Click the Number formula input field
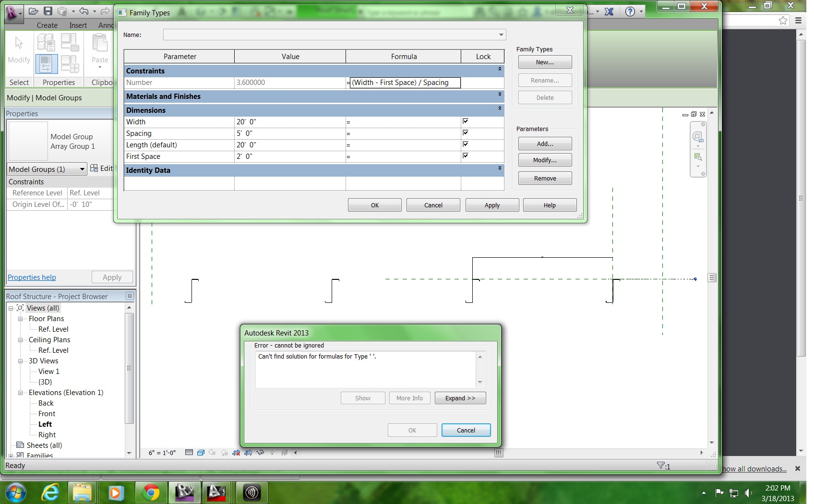This screenshot has width=814, height=504. (x=405, y=83)
